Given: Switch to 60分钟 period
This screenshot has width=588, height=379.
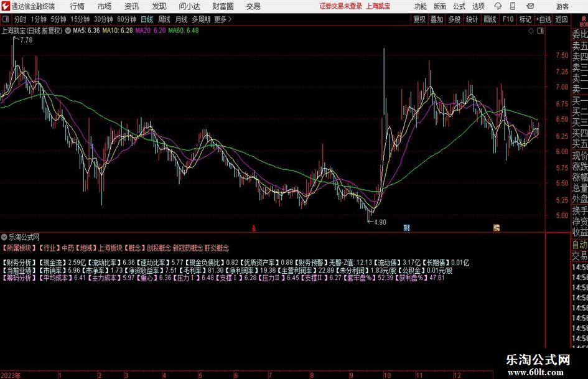Looking at the screenshot, I should click(x=127, y=19).
